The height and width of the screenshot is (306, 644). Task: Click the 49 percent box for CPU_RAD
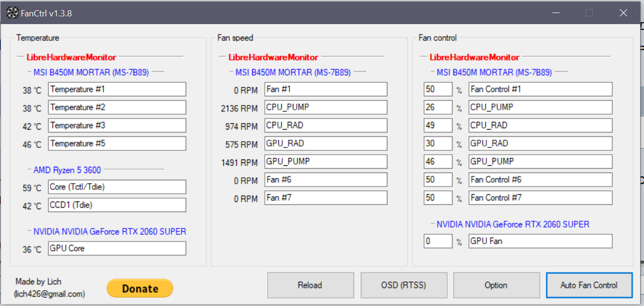pos(438,126)
